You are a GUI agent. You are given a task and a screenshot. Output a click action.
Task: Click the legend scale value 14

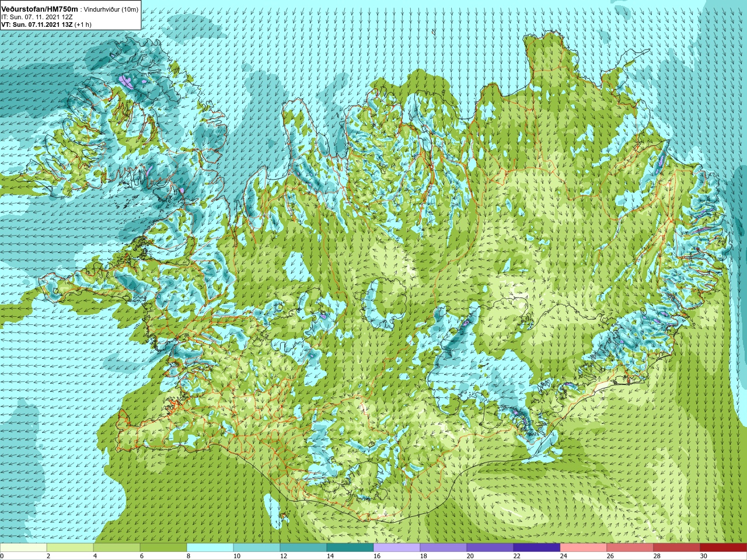pos(330,556)
